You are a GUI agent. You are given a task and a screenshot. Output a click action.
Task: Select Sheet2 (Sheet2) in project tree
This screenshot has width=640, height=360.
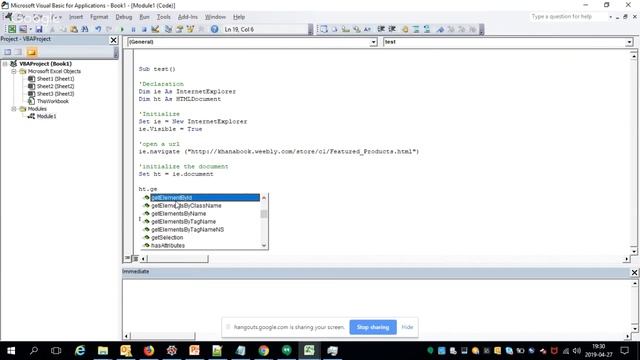pos(56,86)
